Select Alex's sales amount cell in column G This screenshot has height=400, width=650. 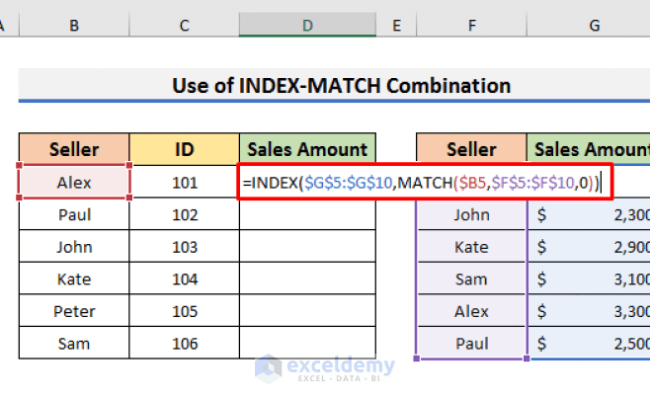(x=589, y=311)
